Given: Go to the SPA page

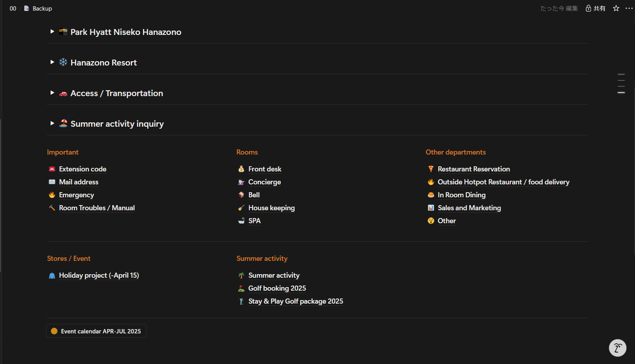Looking at the screenshot, I should tap(254, 221).
